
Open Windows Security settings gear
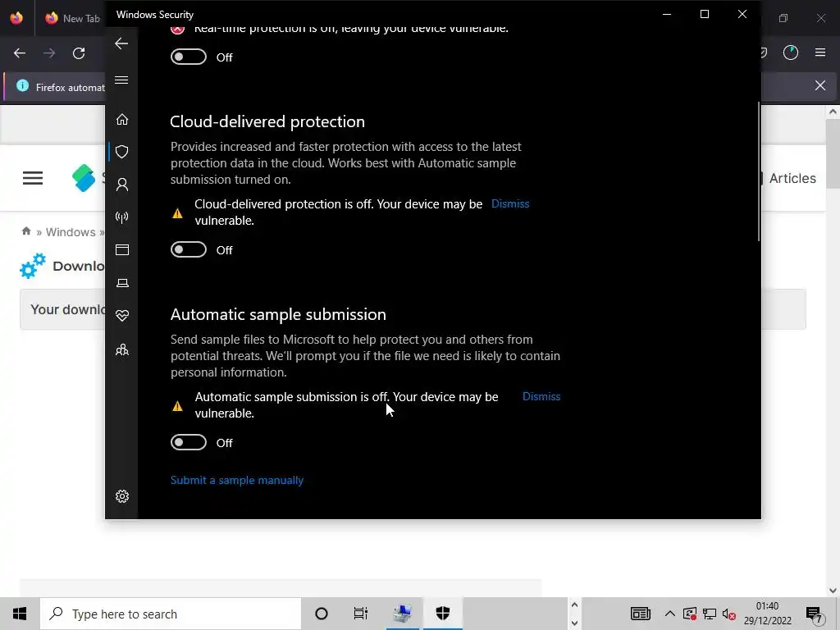pos(122,496)
